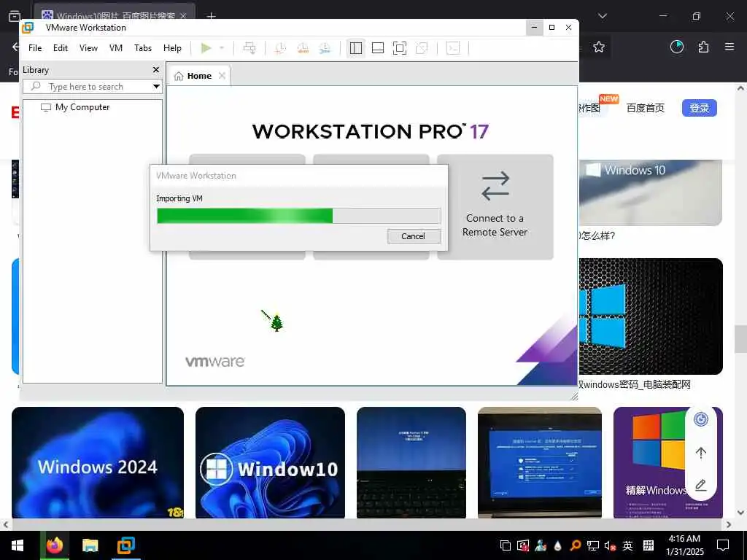Screen dimensions: 747x560
Task: Open the 百度首页 link
Action: coord(645,108)
